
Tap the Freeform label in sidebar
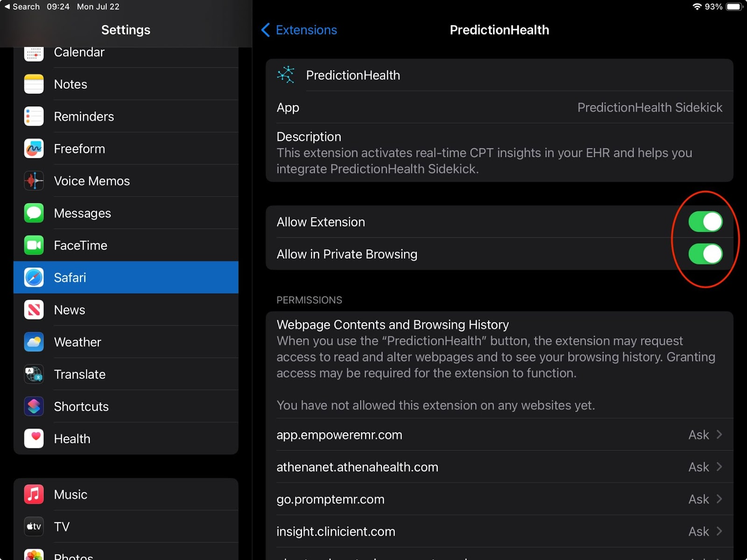(79, 148)
